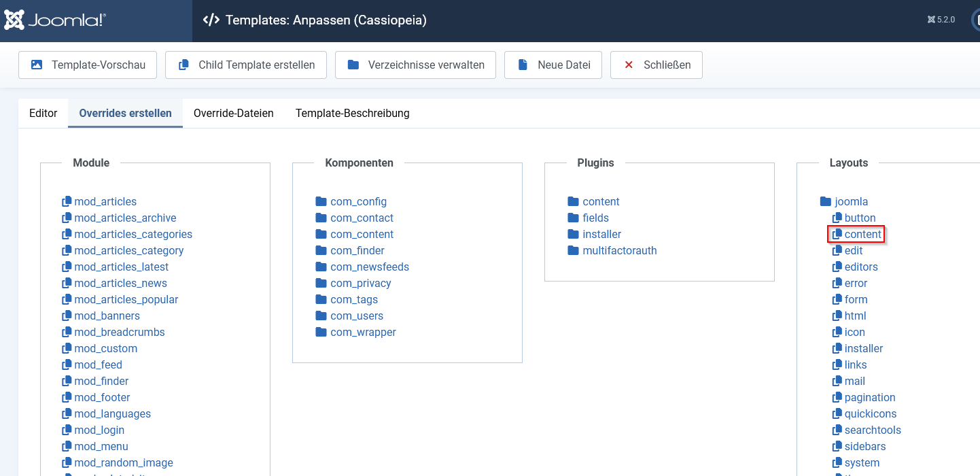Click the copy icon next to quickicons

pyautogui.click(x=837, y=413)
